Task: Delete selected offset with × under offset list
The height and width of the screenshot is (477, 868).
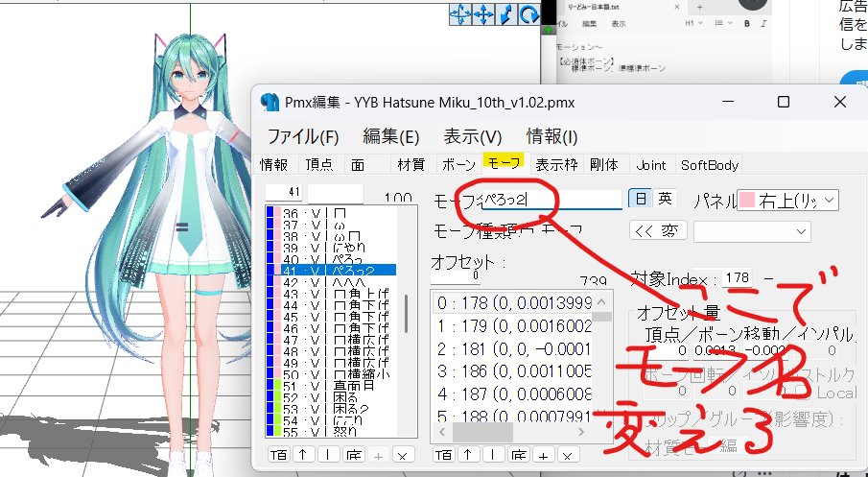Action: point(568,455)
